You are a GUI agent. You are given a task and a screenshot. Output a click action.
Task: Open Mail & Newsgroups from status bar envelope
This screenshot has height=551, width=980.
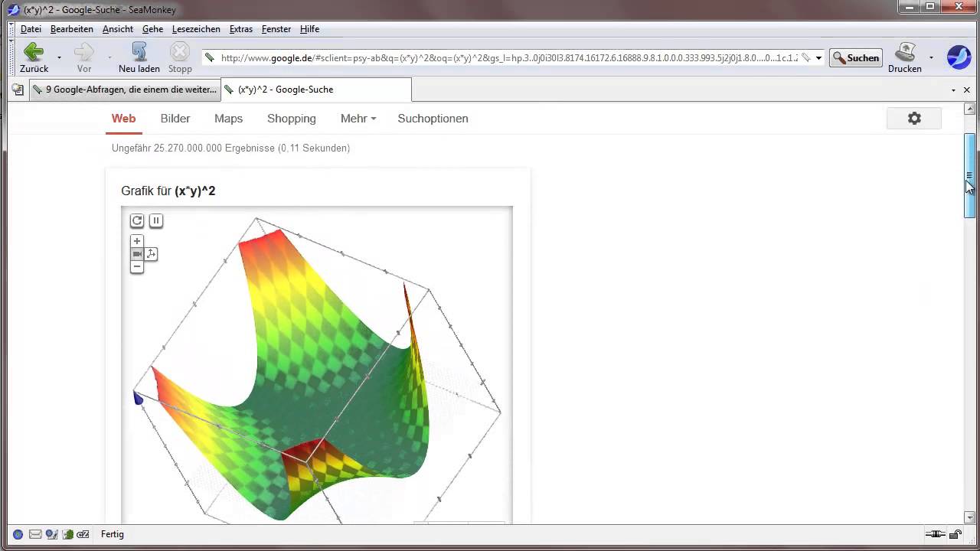[x=34, y=534]
